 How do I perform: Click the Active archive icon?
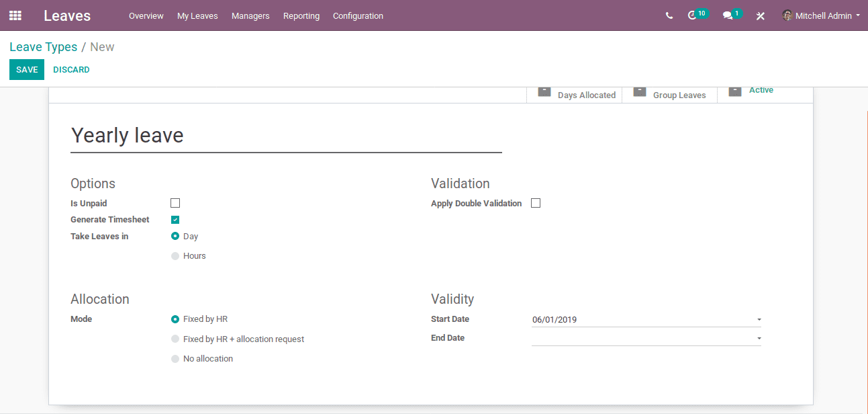pos(735,91)
